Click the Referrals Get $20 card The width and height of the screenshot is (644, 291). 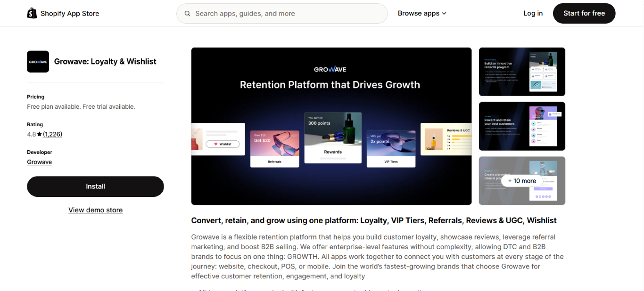(275, 147)
